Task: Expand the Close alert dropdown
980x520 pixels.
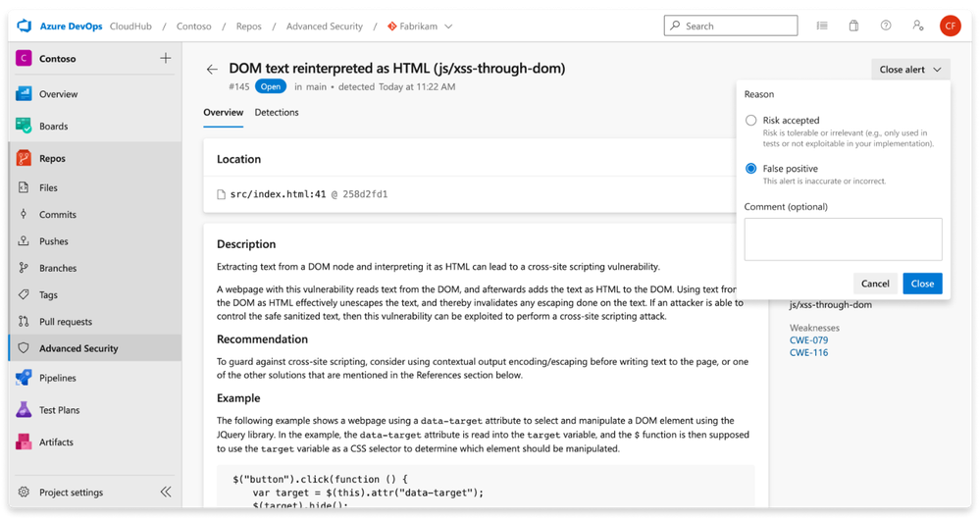Action: click(x=910, y=70)
